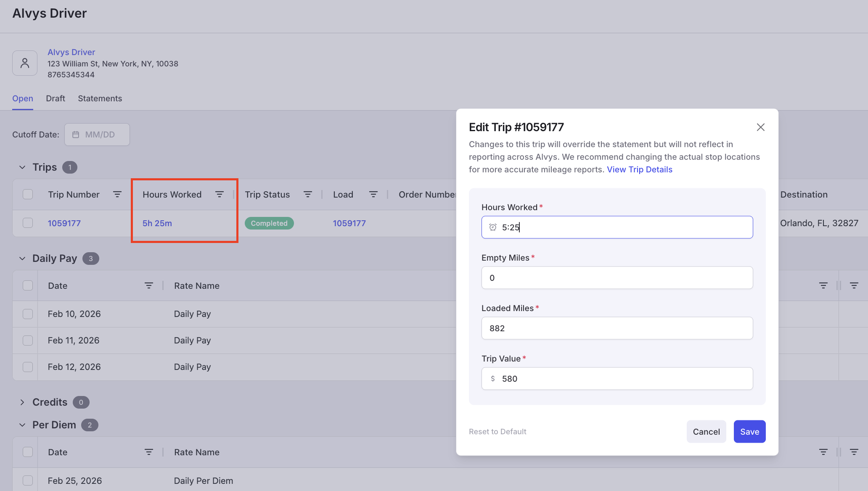Expand the Credits section
The height and width of the screenshot is (491, 868).
pyautogui.click(x=22, y=402)
